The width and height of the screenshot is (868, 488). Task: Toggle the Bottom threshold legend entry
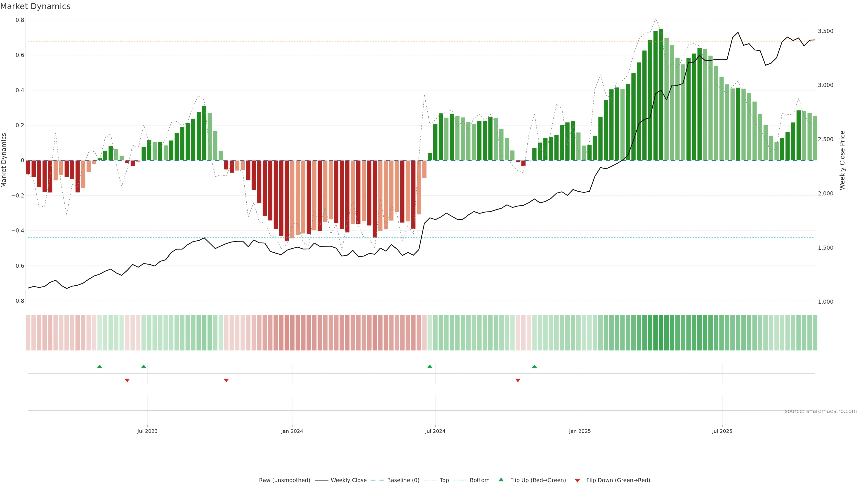tap(479, 480)
